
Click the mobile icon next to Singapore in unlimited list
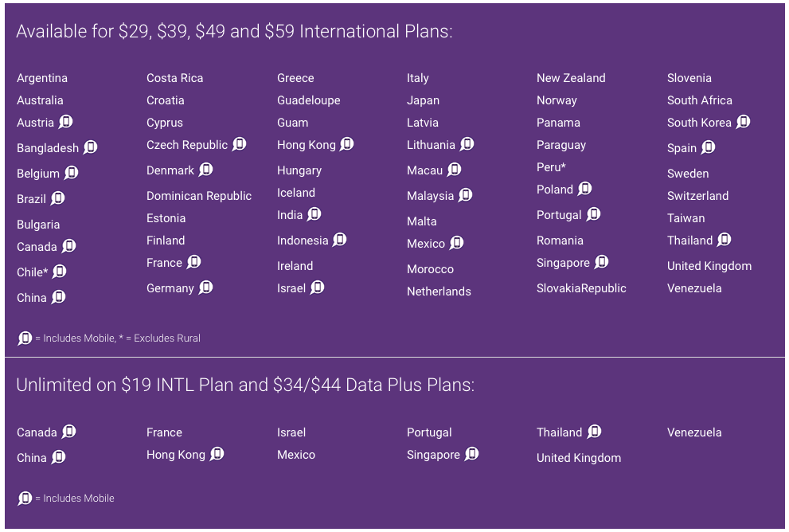tap(471, 454)
